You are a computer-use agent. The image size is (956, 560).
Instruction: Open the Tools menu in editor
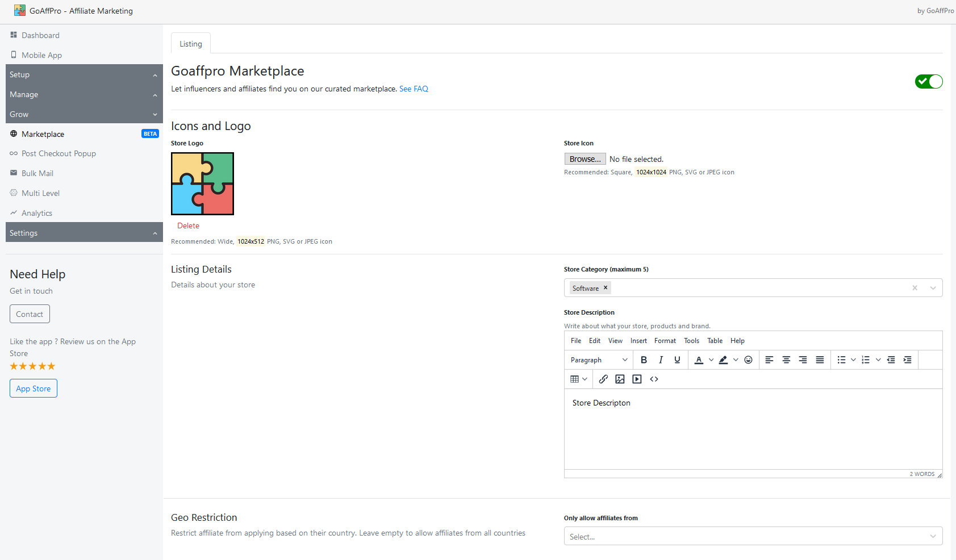[691, 341]
